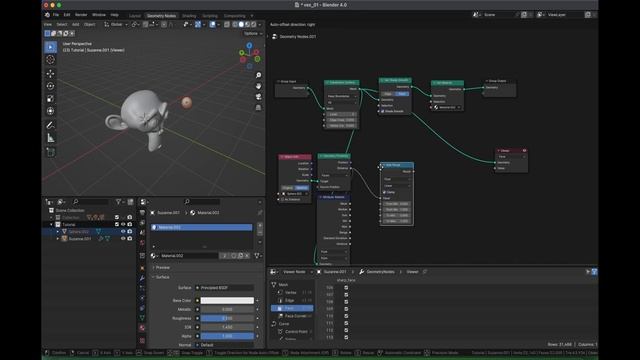Screen dimensions: 640x360
Task: Select the Move tool in viewport toolbar
Action: 51,73
